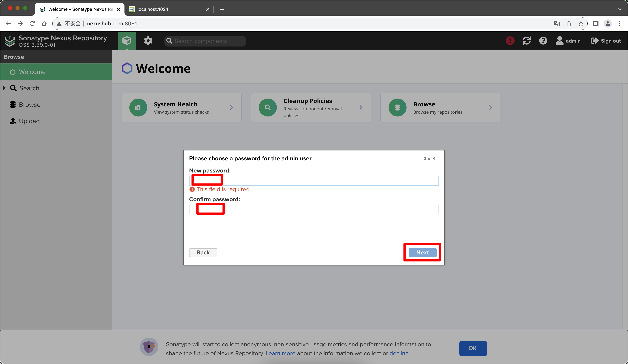Open Upload in the sidebar
628x364 pixels.
coord(29,121)
